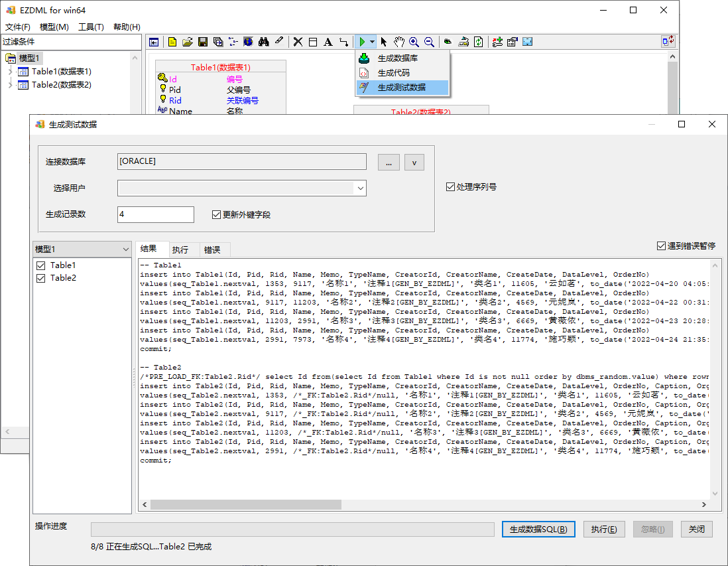Open the properties icon in toolbar
This screenshot has width=728, height=566.
click(x=512, y=42)
